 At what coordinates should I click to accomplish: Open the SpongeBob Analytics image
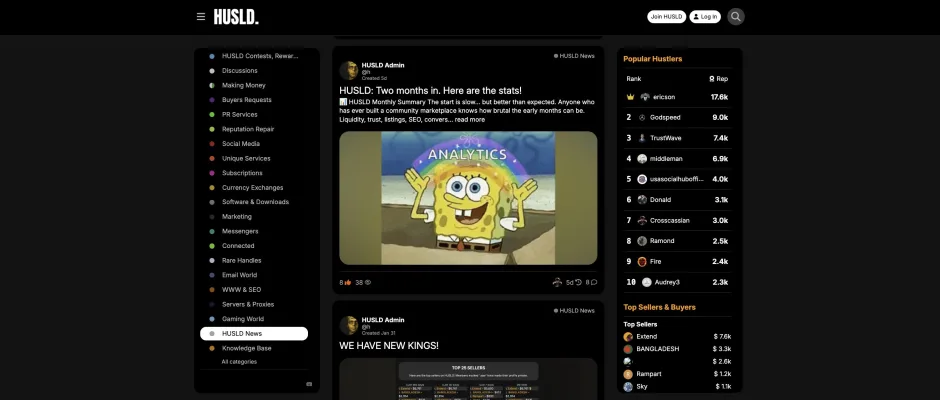click(468, 198)
